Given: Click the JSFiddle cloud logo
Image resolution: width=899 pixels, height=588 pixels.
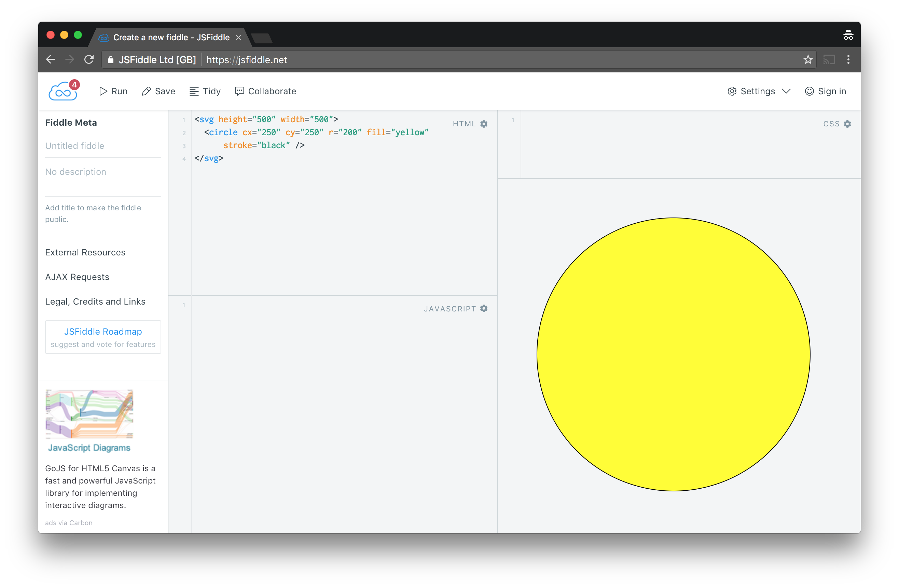Looking at the screenshot, I should (63, 92).
